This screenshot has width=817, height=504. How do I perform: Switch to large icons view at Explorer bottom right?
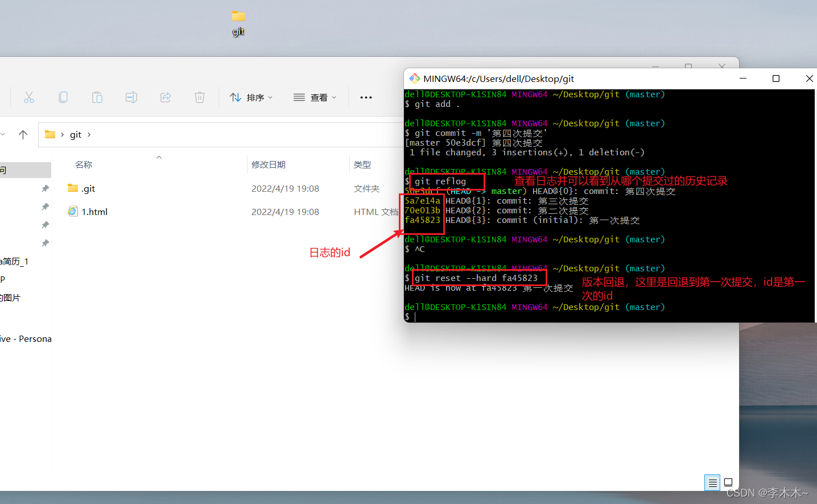coord(728,482)
